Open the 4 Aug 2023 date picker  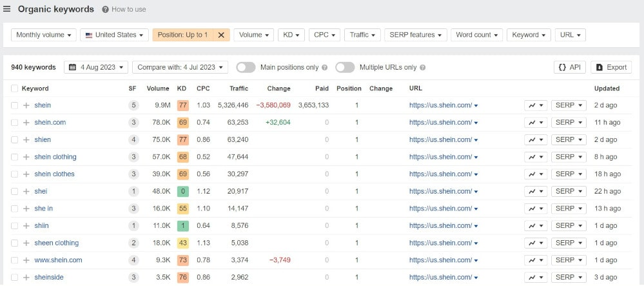[x=95, y=68]
